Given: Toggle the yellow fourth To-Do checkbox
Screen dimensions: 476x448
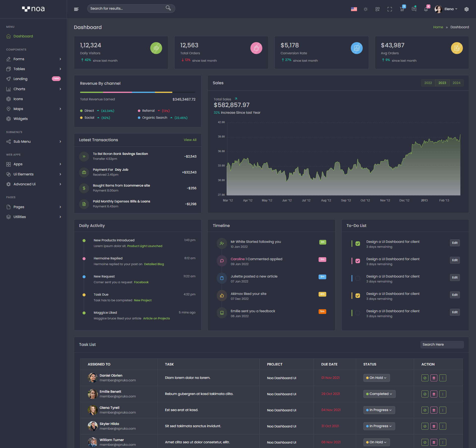Looking at the screenshot, I should (x=358, y=296).
